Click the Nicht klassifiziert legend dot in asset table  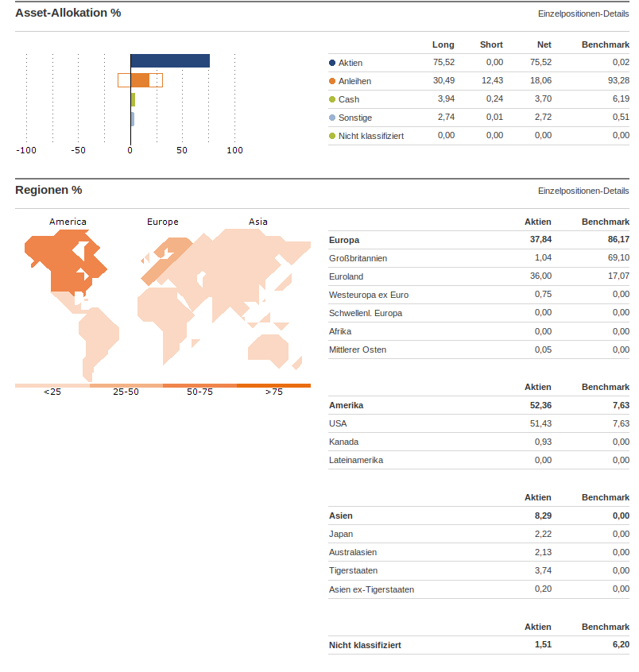332,136
